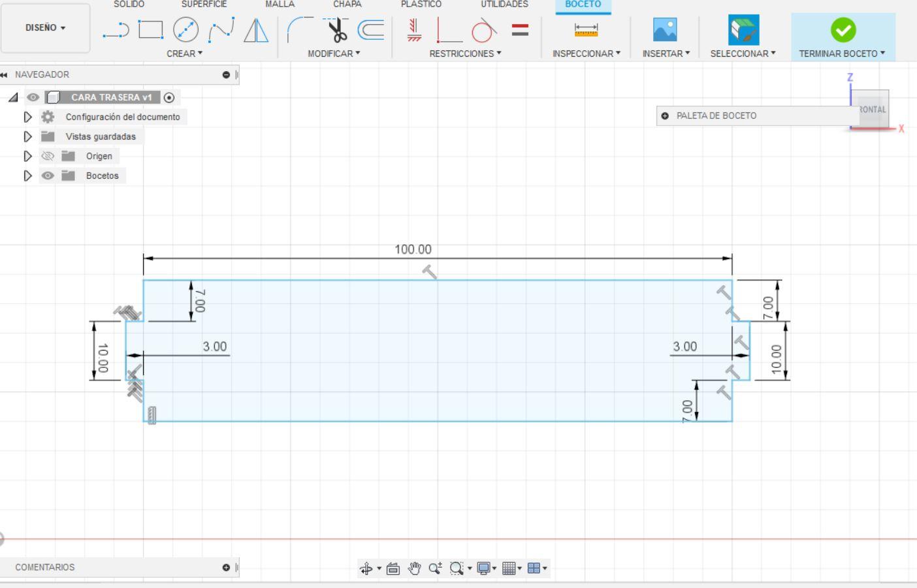Expand the PALETA DE BOCETO panel
Image resolution: width=917 pixels, height=588 pixels.
(x=665, y=116)
